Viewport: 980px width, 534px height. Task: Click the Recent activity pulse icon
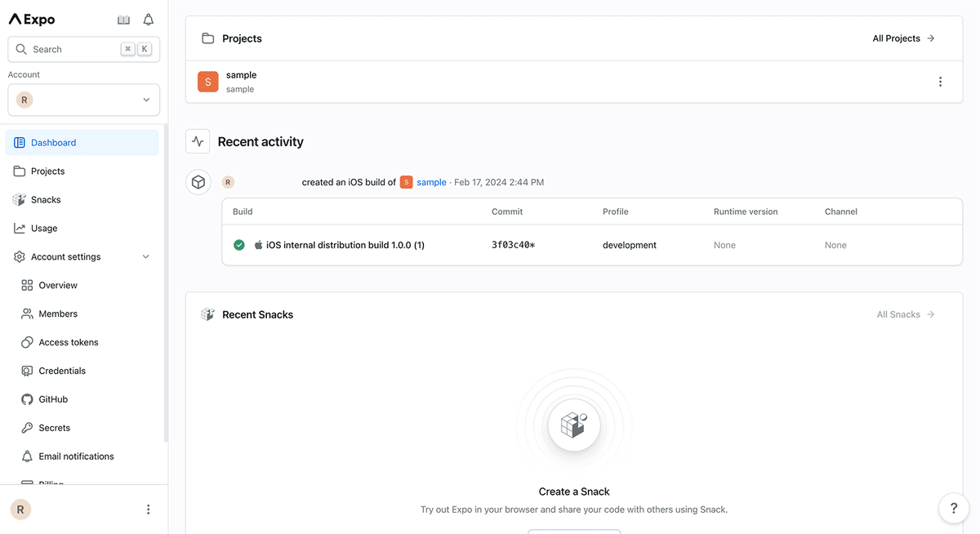pos(198,141)
